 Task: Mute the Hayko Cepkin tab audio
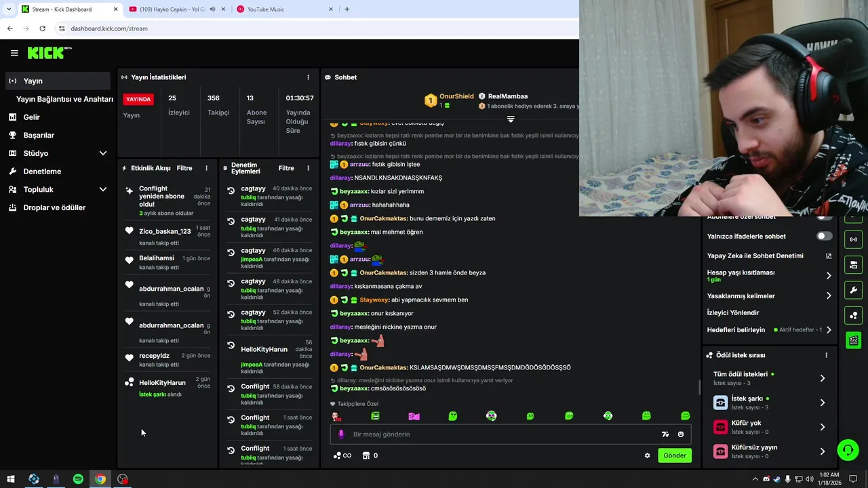click(213, 9)
